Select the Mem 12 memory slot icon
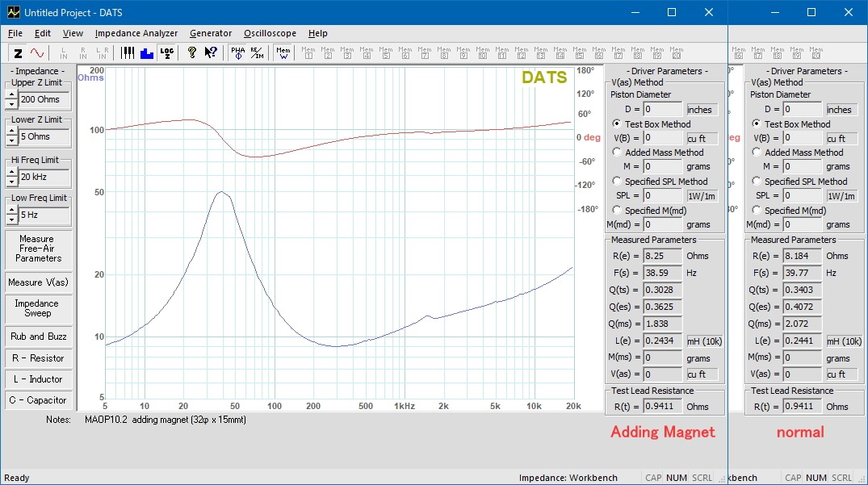868x485 pixels. pos(522,53)
